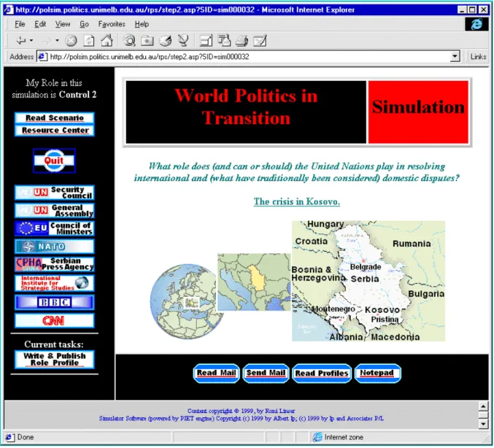Click the Print toolbar icon
The width and height of the screenshot is (494, 448).
click(x=242, y=41)
